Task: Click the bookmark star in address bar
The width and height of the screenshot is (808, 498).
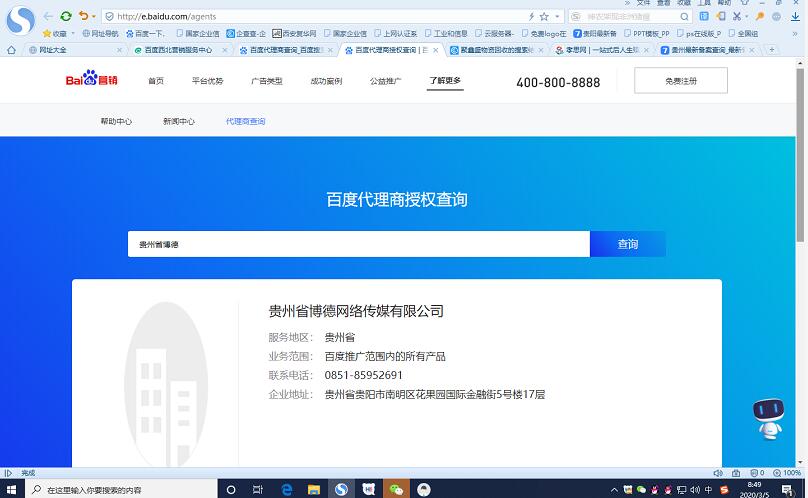Action: [543, 17]
